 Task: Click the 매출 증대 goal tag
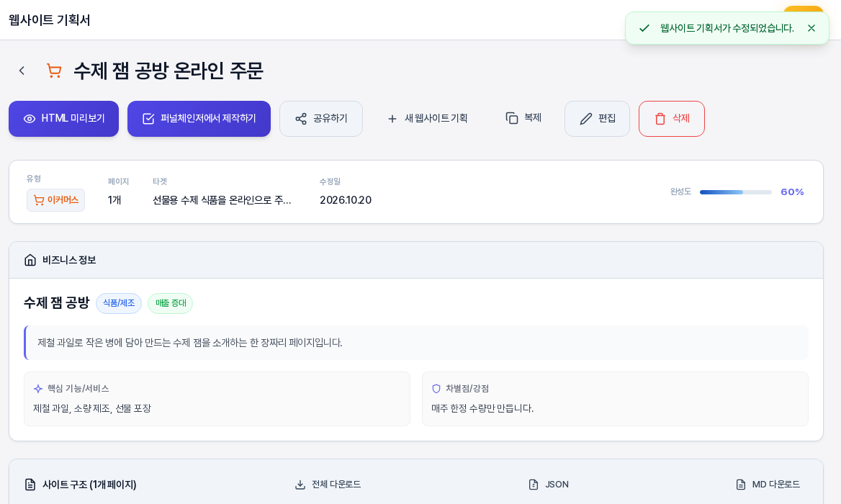tap(171, 303)
